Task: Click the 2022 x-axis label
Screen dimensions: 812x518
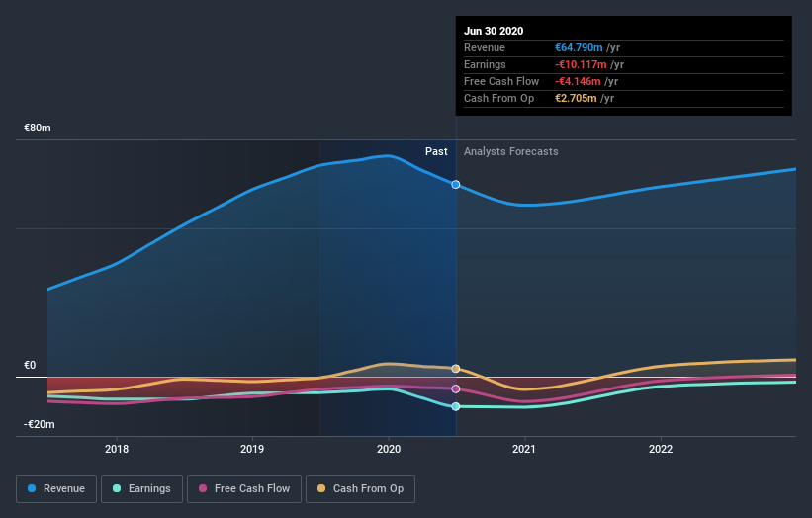Action: [661, 449]
